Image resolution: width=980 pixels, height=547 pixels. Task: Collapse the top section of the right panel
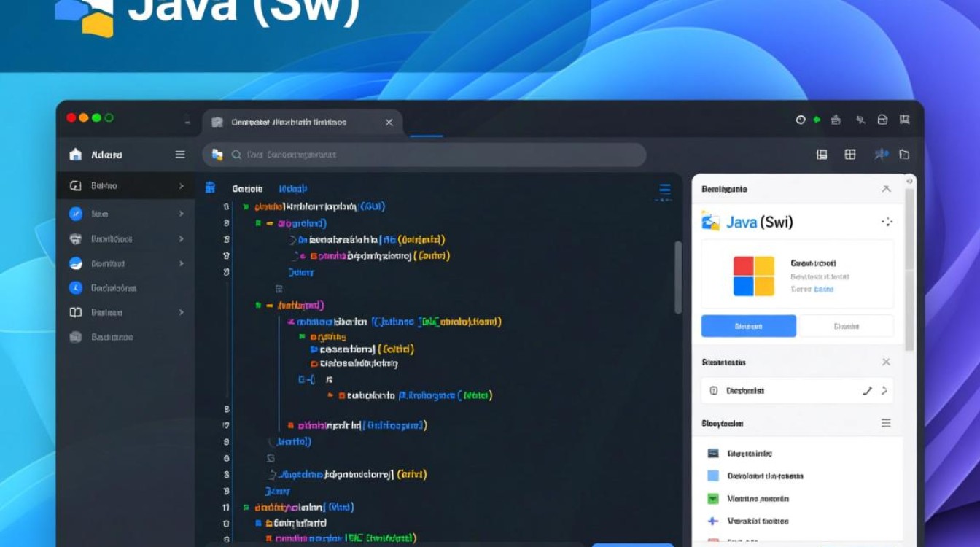[x=886, y=189]
